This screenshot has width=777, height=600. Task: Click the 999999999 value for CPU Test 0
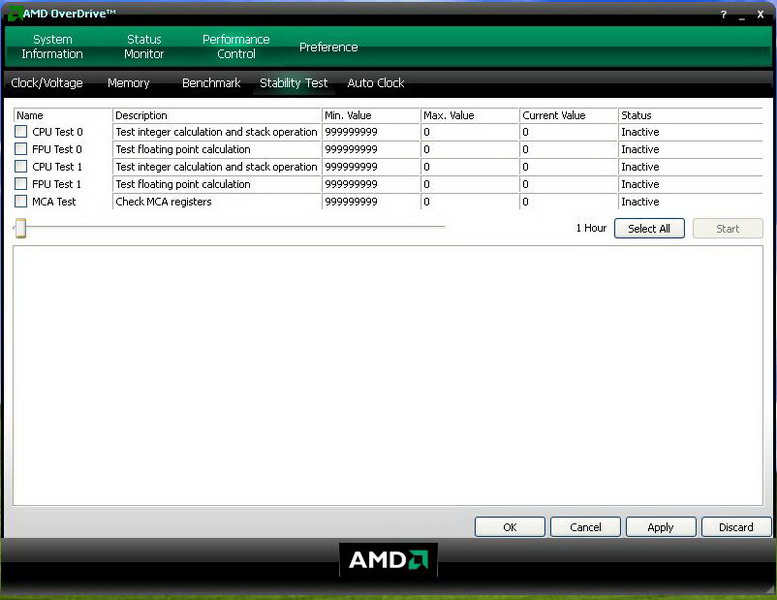tap(351, 132)
